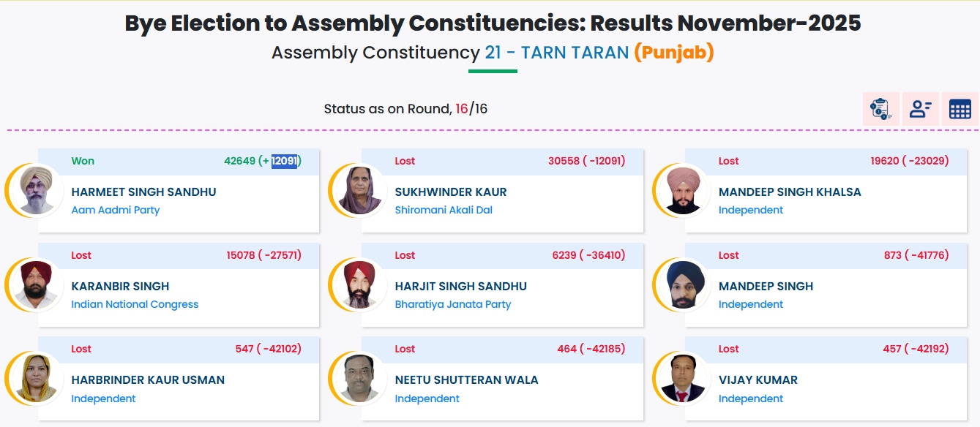This screenshot has width=980, height=427.
Task: Click the Aam Aadmi Party label
Action: click(116, 210)
